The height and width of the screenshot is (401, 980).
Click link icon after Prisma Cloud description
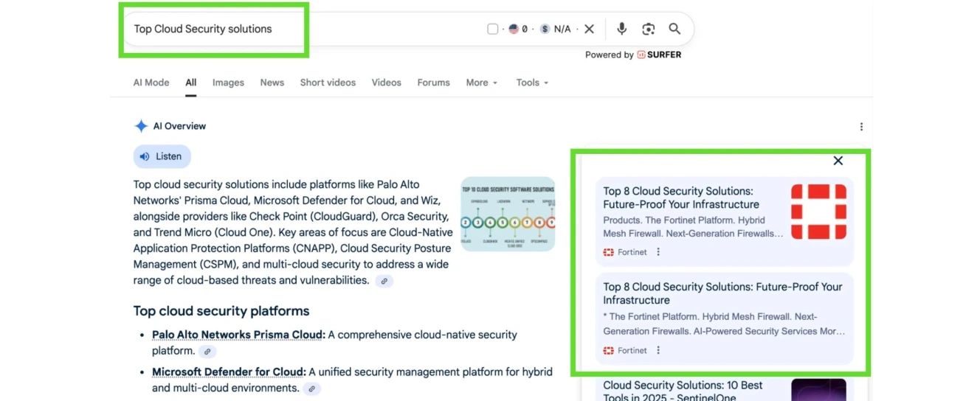pos(207,352)
